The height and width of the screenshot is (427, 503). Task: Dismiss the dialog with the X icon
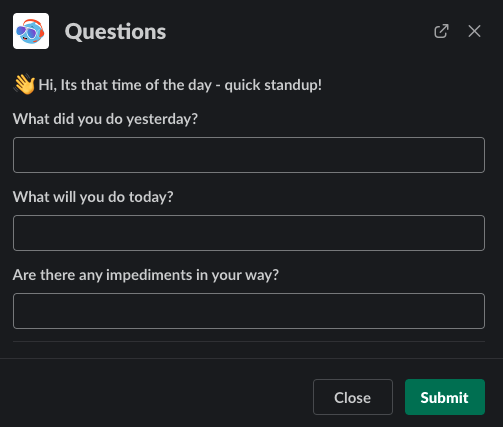(474, 31)
